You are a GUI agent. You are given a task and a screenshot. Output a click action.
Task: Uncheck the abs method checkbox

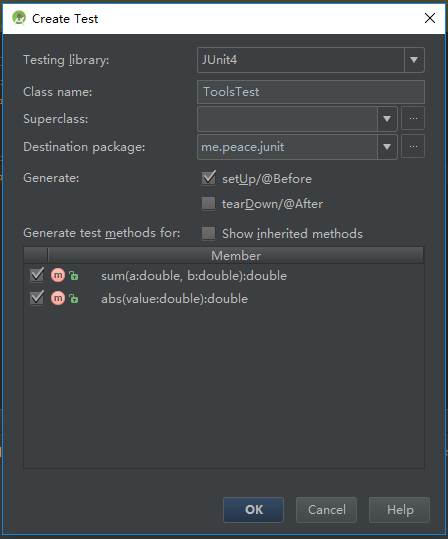(x=37, y=298)
